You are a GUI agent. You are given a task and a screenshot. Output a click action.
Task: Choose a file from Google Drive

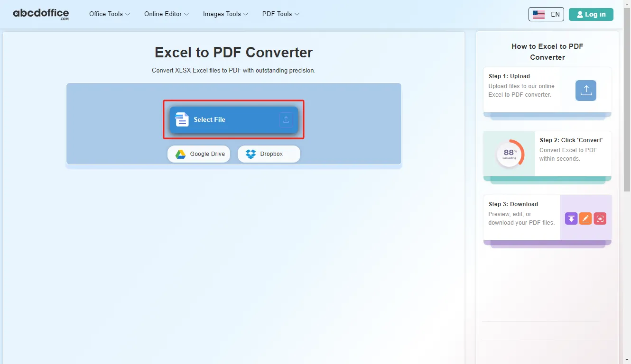pyautogui.click(x=199, y=154)
